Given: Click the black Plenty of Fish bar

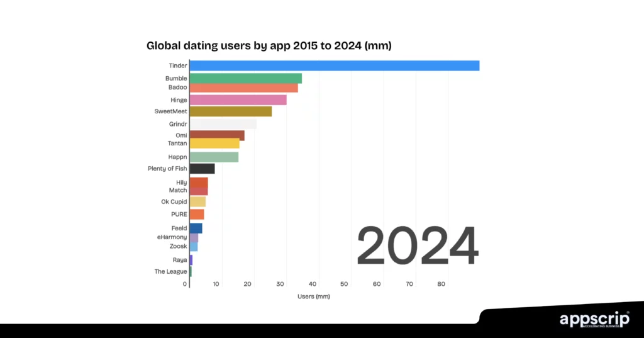Looking at the screenshot, I should point(202,169).
